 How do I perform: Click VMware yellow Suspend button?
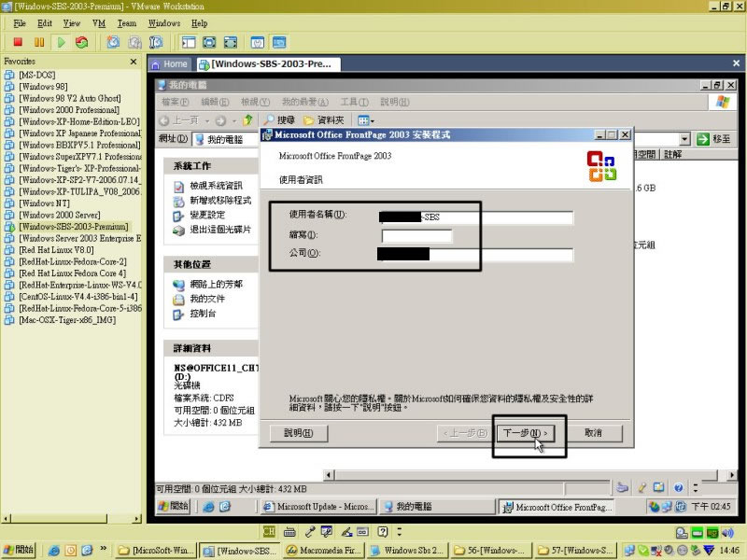[39, 42]
